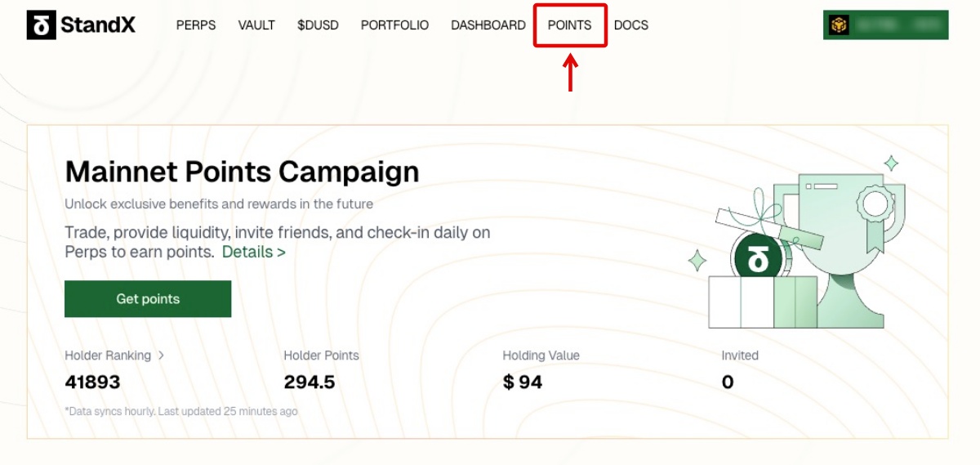Open DOCS from the top navigation
Screen dimensions: 980x465
[x=631, y=25]
